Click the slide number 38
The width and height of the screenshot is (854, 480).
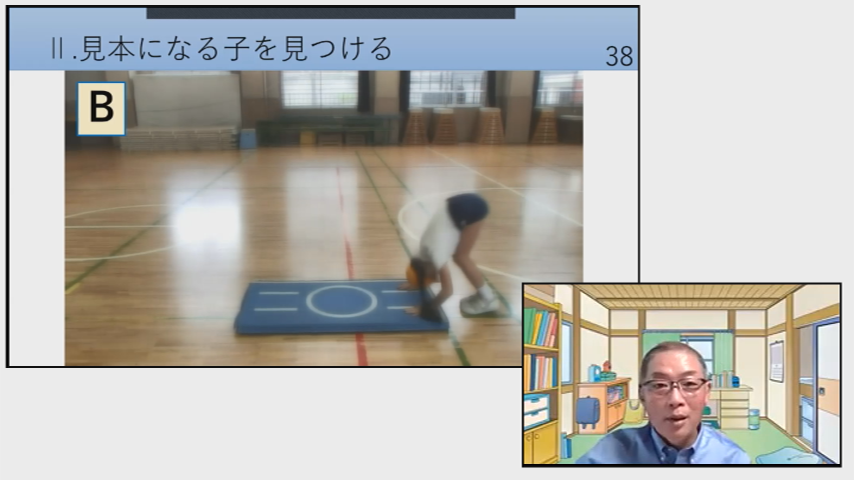(x=619, y=56)
